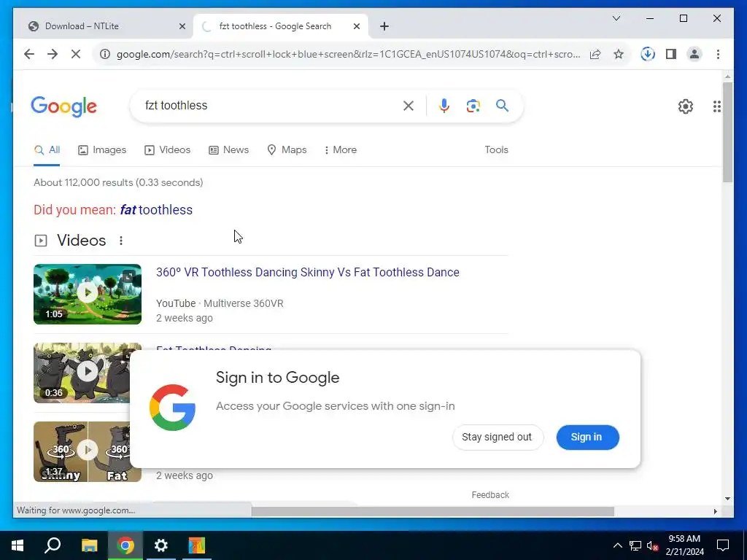Expand the More search filters
Screen dimensions: 747x560
(340, 150)
